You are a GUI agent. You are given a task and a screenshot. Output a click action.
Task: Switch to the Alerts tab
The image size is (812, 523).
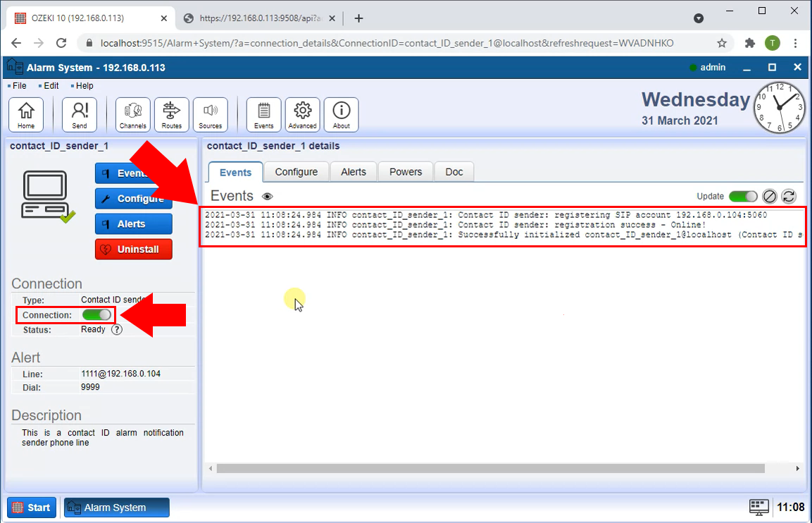[354, 171]
